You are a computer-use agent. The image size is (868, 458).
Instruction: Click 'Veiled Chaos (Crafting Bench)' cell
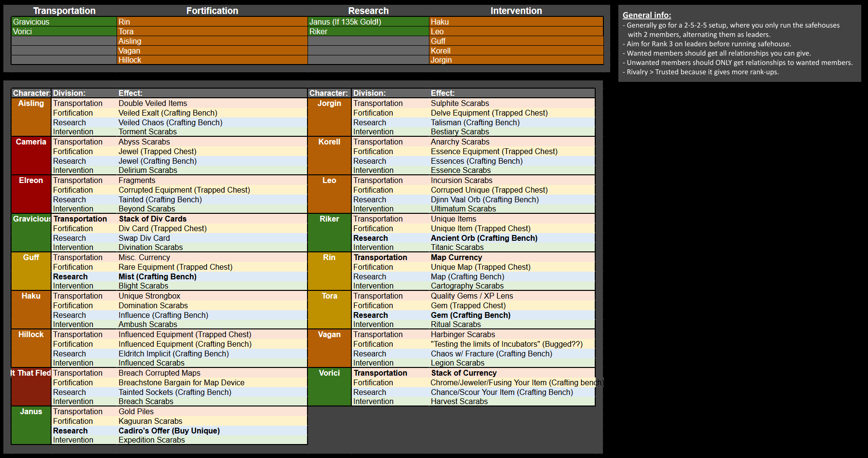[212, 122]
